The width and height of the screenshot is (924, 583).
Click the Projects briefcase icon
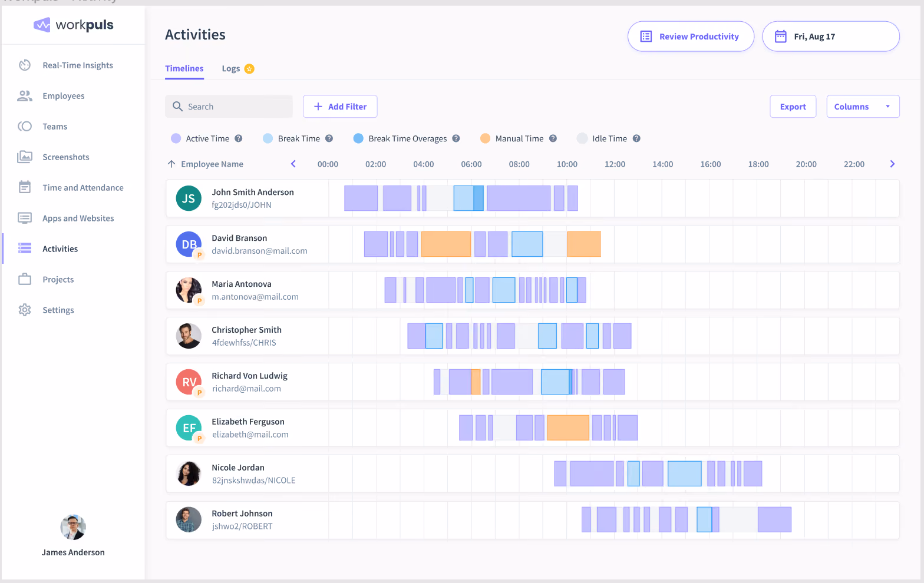coord(25,279)
